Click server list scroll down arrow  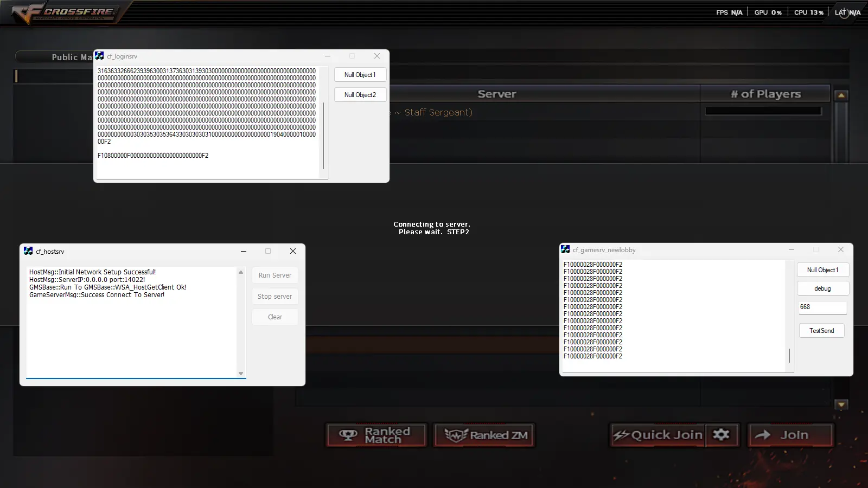pyautogui.click(x=841, y=404)
